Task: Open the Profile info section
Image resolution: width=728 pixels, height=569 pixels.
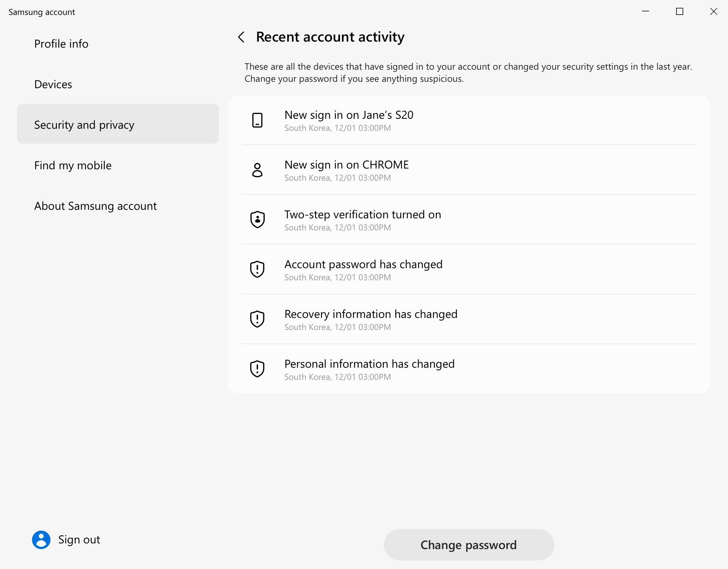Action: coord(61,44)
